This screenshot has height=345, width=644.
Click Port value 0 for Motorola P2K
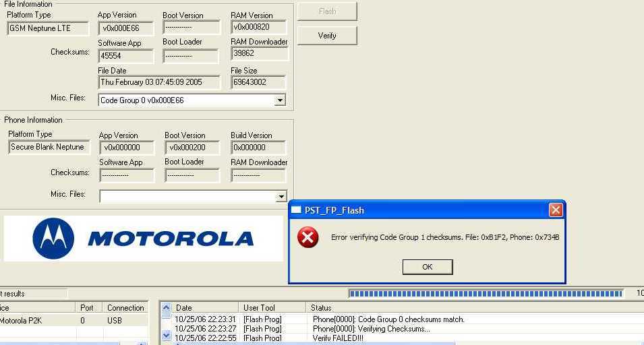[x=82, y=320]
